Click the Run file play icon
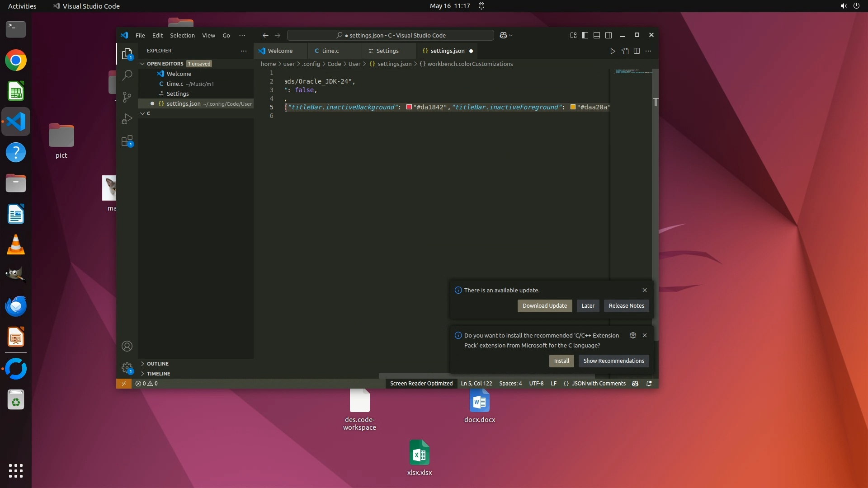 [x=613, y=51]
